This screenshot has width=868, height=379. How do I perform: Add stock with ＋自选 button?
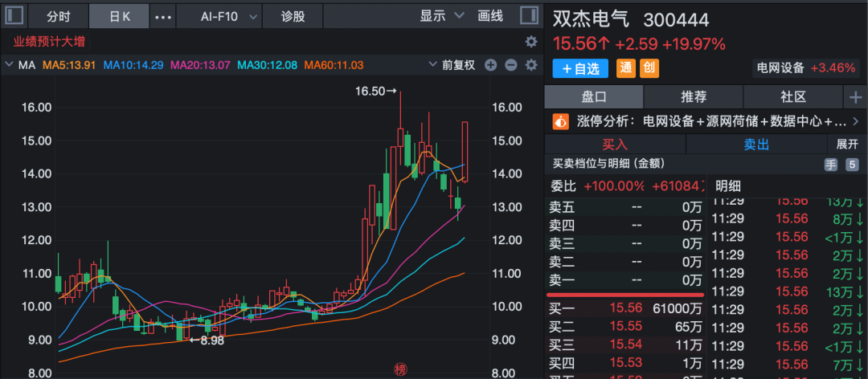click(580, 68)
